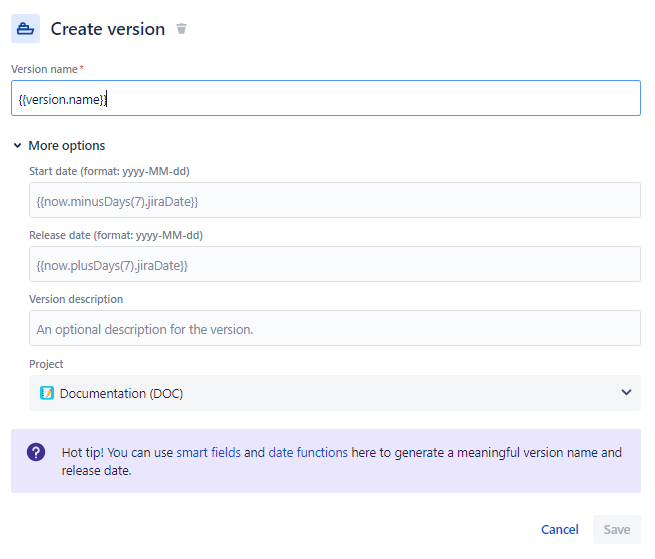Click the Project label
The height and width of the screenshot is (559, 655).
pos(46,364)
